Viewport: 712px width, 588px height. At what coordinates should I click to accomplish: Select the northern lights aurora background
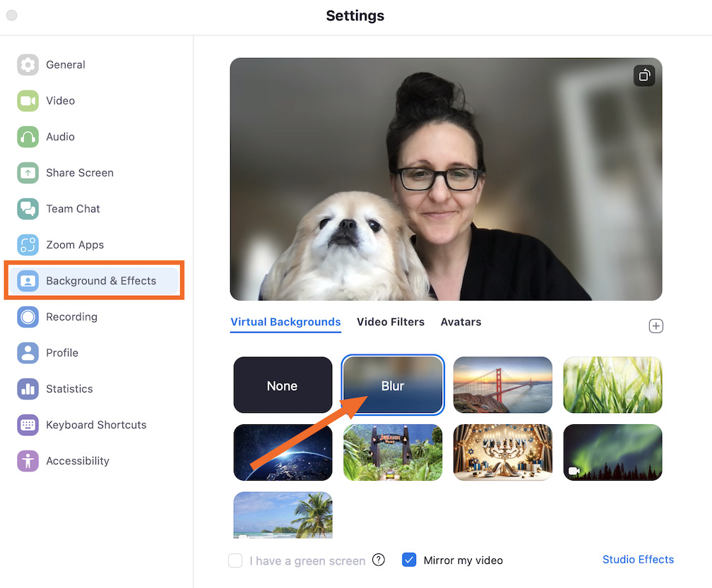[x=612, y=452]
